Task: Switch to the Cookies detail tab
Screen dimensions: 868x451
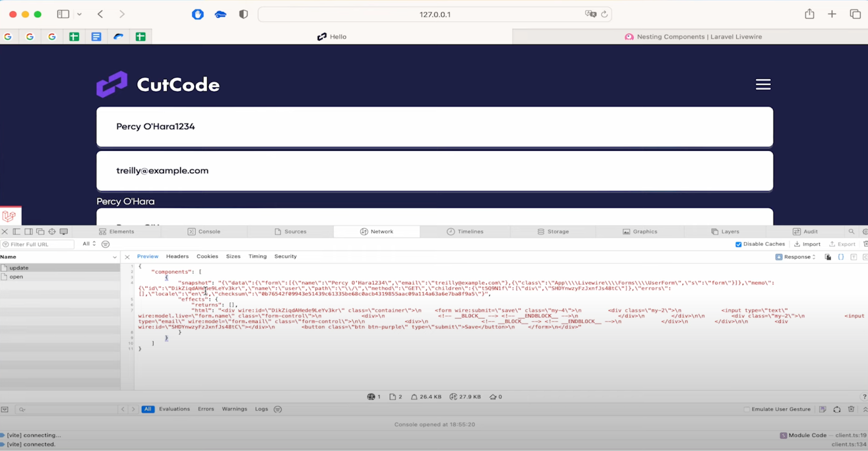Action: click(207, 256)
